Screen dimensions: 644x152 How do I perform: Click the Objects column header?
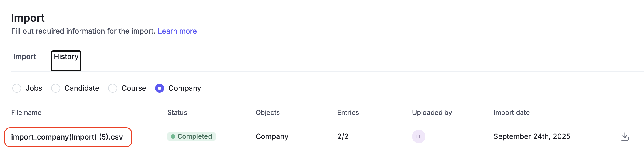(267, 113)
